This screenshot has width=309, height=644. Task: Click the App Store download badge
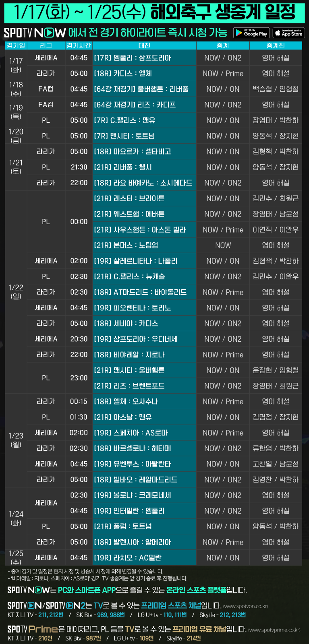(288, 33)
